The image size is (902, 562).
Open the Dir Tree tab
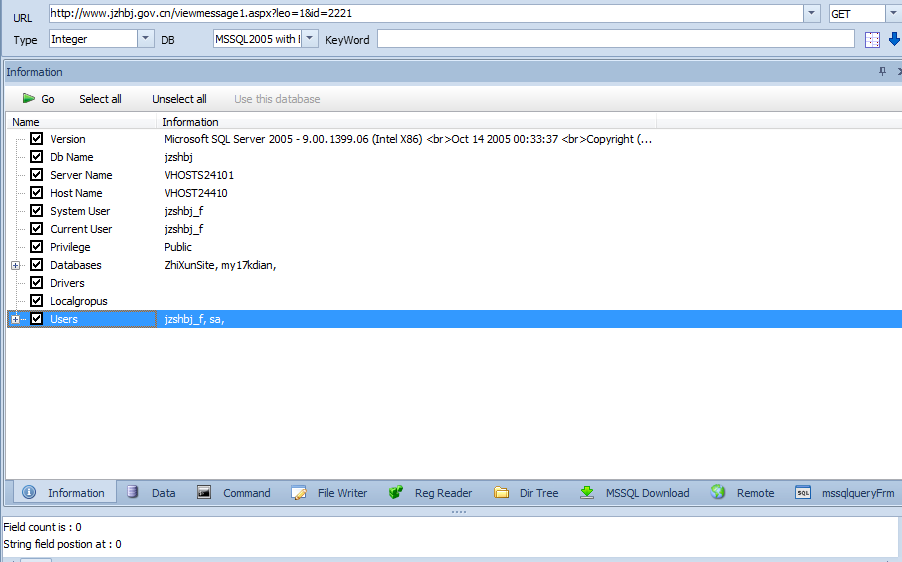[x=527, y=492]
